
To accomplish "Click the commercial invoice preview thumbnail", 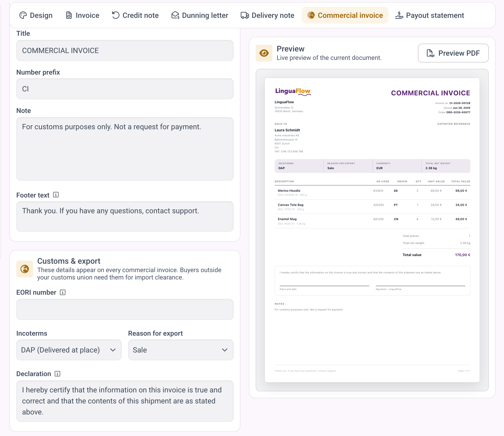I will coord(372,230).
